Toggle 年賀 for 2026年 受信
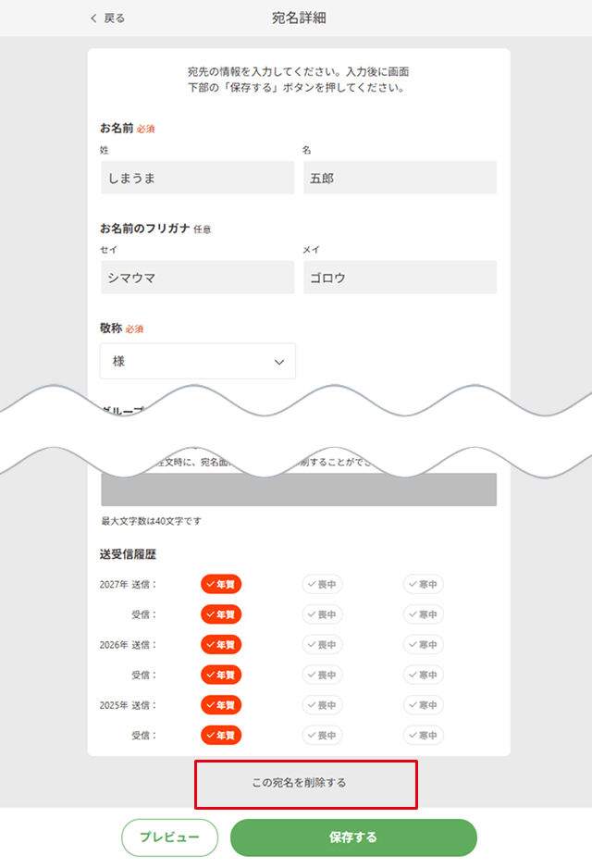Image resolution: width=592 pixels, height=868 pixels. tap(221, 675)
